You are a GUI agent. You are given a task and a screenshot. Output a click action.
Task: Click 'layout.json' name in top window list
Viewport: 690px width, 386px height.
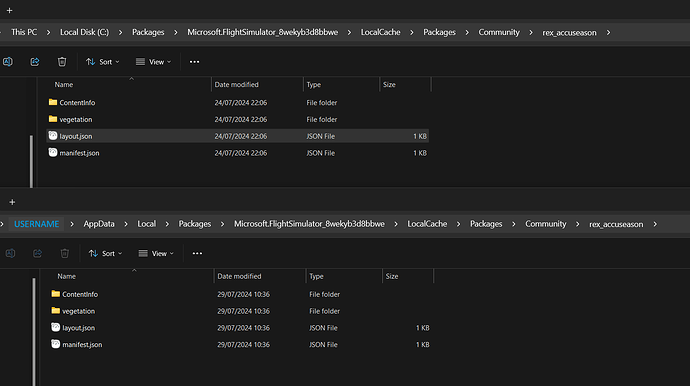pyautogui.click(x=76, y=136)
